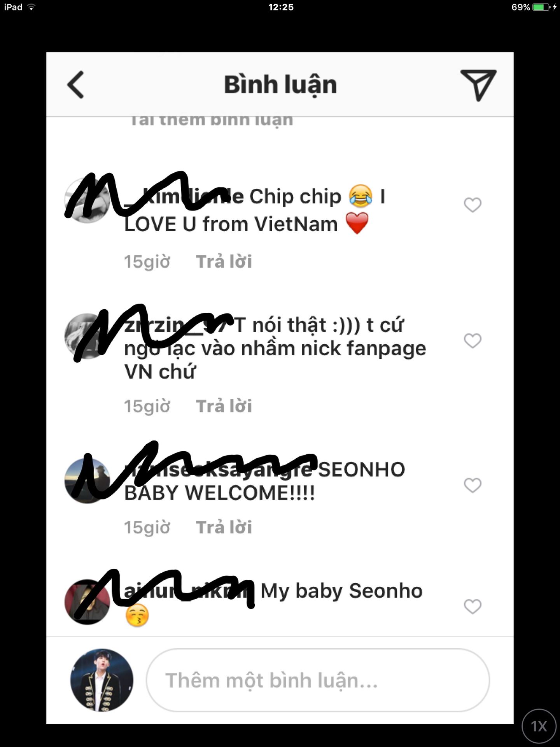Tap the Wi-Fi icon in the status bar
The width and height of the screenshot is (560, 747).
coord(31,7)
